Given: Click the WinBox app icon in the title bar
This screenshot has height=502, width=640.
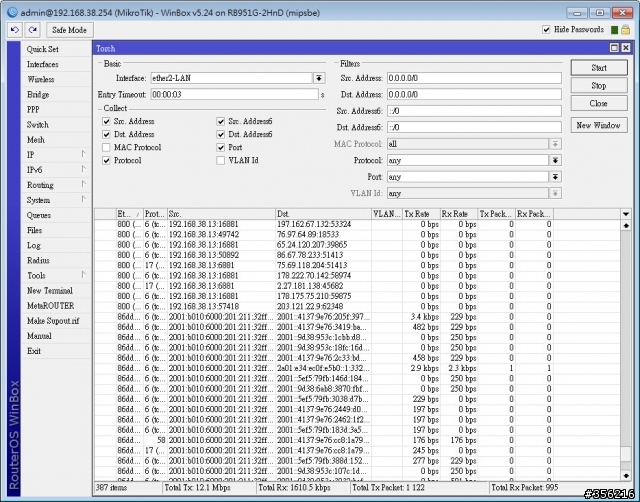Looking at the screenshot, I should (13, 12).
